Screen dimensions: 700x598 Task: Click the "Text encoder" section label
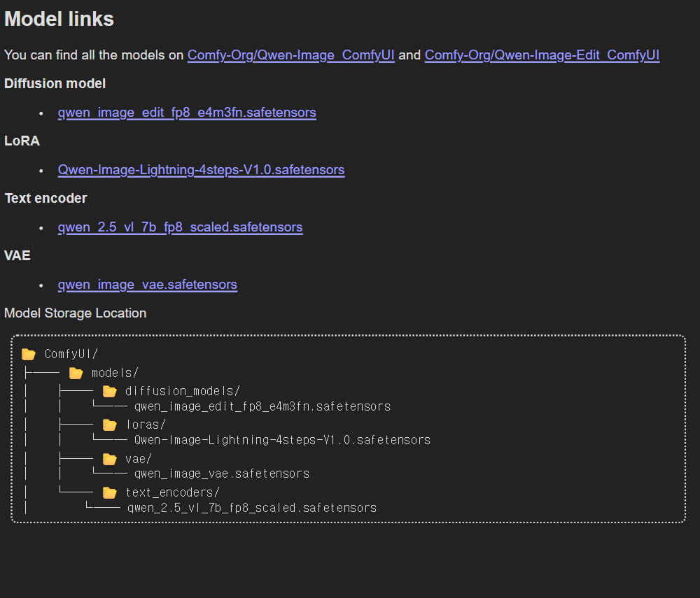(x=45, y=199)
